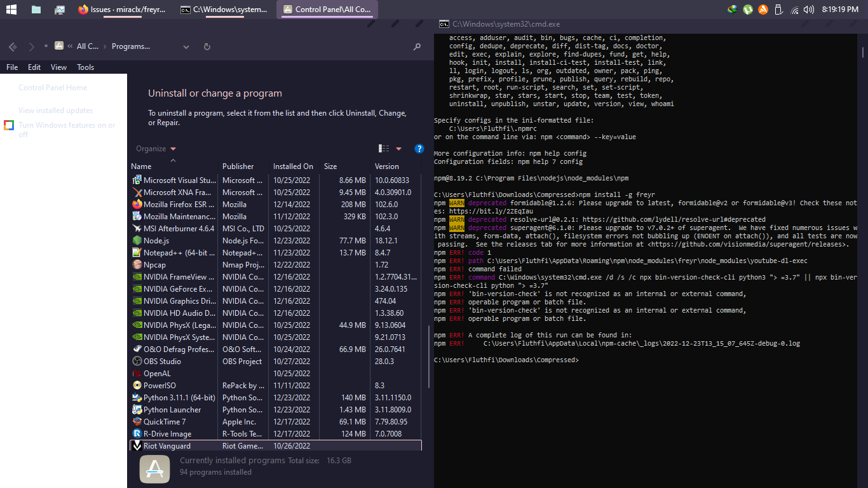Open the Avast icon in system tray
This screenshot has height=488, width=868.
[x=763, y=10]
